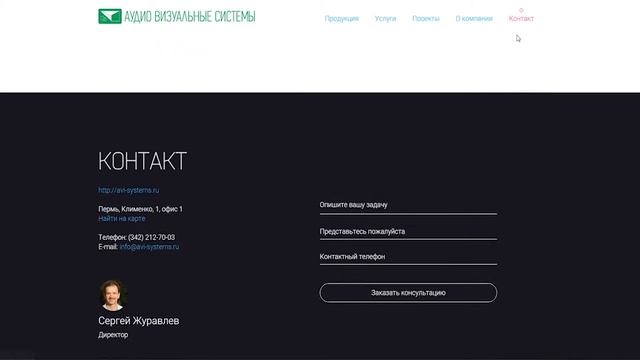Click the green envelope logo icon
Image resolution: width=640 pixels, height=360 pixels.
click(110, 16)
